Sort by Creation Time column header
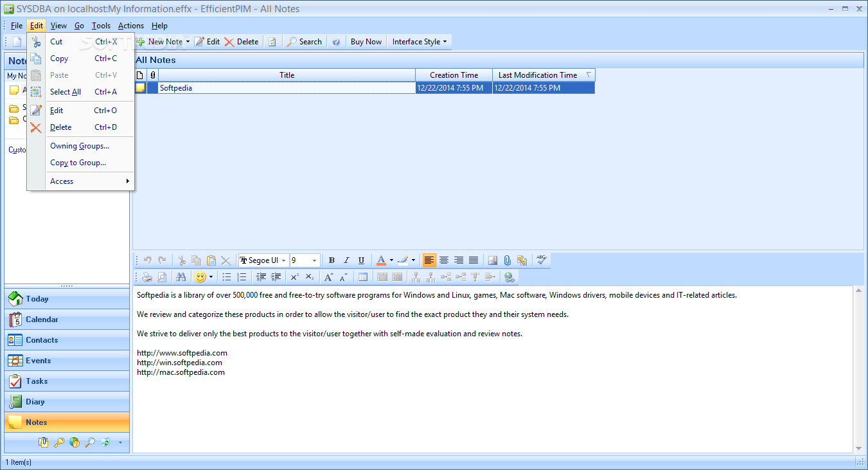The height and width of the screenshot is (470, 868). pyautogui.click(x=454, y=75)
